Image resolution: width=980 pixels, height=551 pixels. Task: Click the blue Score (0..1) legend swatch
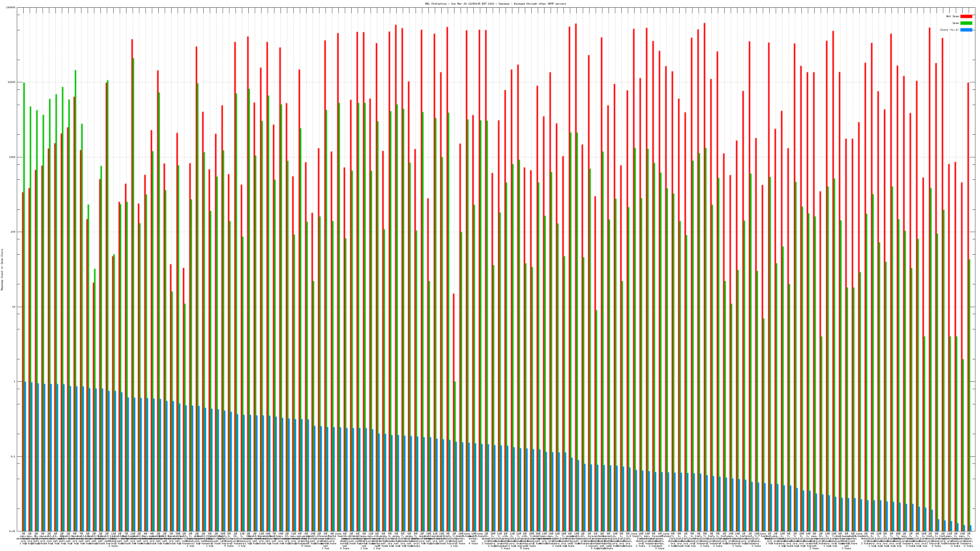coord(966,30)
